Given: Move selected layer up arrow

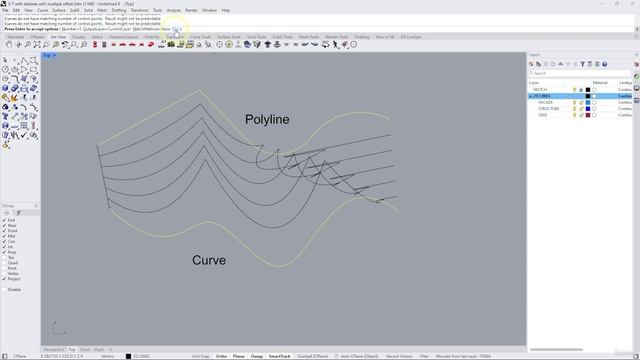Looking at the screenshot, I should 560,64.
